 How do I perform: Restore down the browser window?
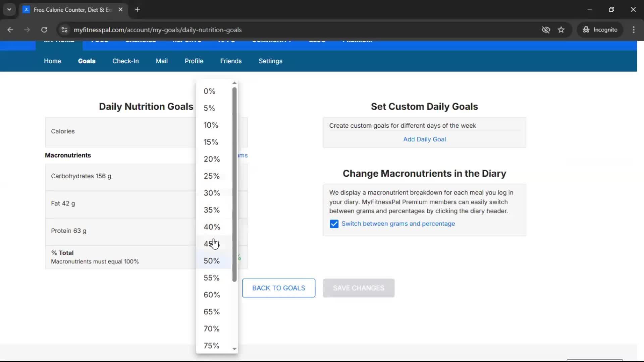[x=611, y=9]
